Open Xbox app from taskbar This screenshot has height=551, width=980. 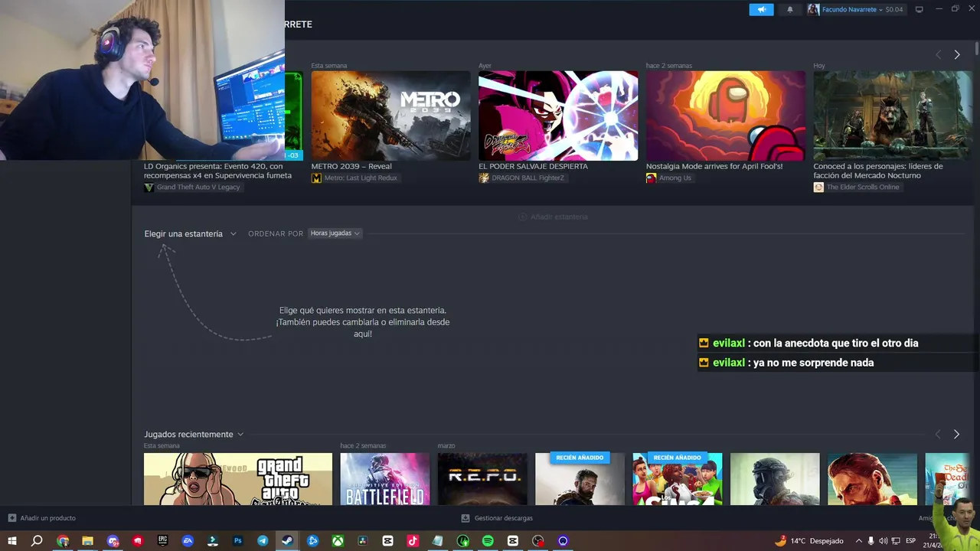(338, 540)
